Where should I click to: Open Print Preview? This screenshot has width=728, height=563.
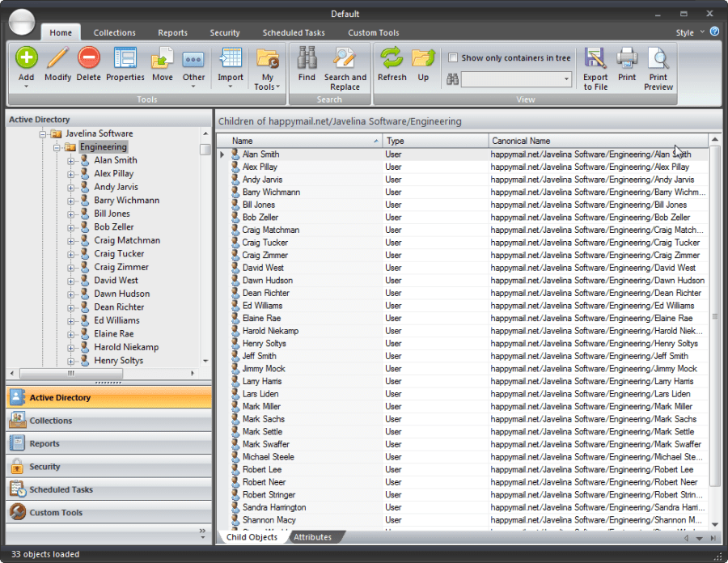coord(658,60)
